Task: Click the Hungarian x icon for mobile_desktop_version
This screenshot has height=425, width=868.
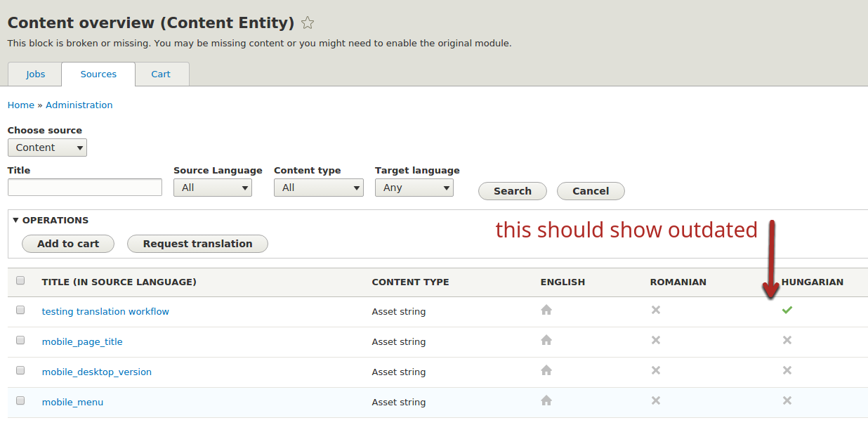Action: click(x=787, y=370)
